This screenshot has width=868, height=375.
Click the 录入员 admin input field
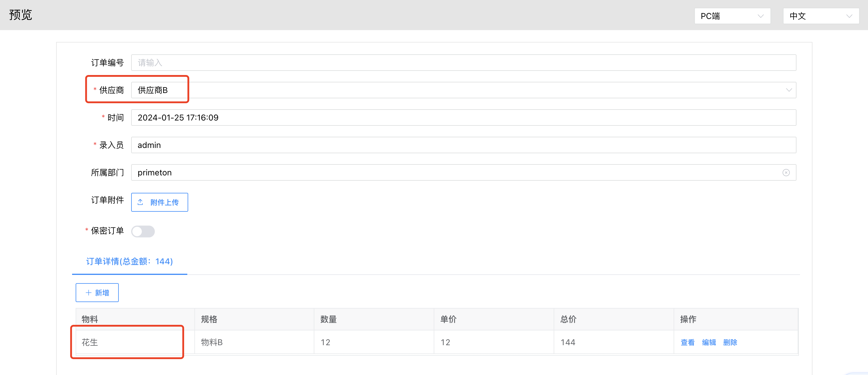click(463, 145)
